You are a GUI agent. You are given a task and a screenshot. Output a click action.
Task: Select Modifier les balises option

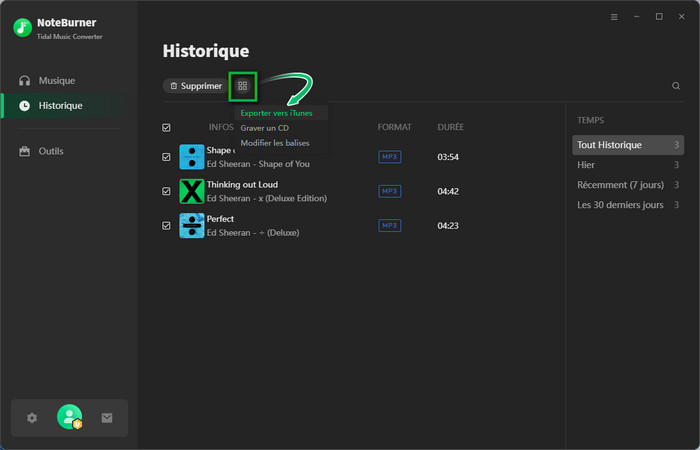pos(275,143)
